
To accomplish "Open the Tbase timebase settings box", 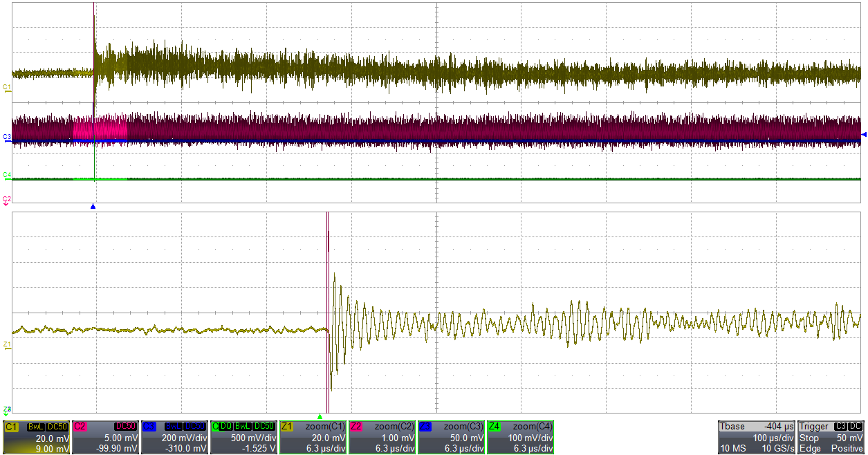I will (x=756, y=438).
